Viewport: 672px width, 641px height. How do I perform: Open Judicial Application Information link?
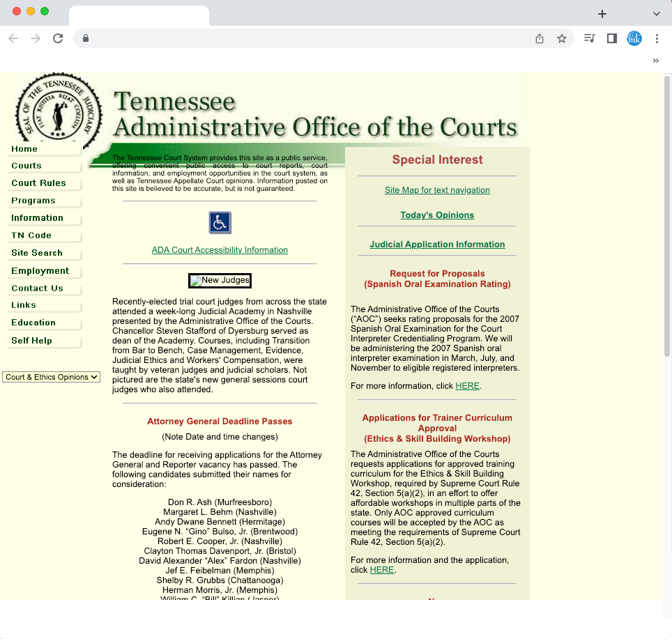pyautogui.click(x=437, y=245)
